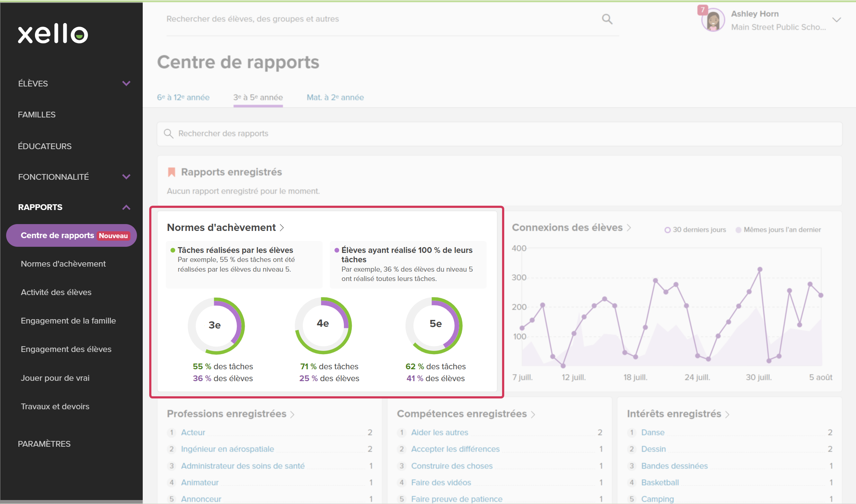Switch to the Mat. à 2e année tab
This screenshot has height=504, width=856.
tap(335, 97)
